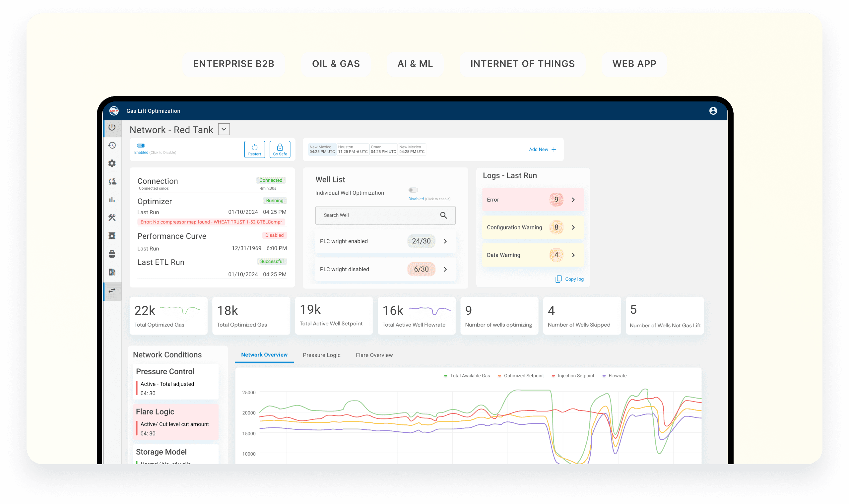
Task: Click the Copy log icon
Action: coord(558,279)
